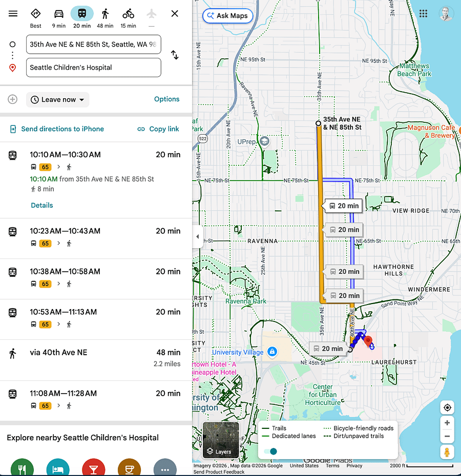This screenshot has width=461, height=476.
Task: Click the 2000 ft map scale
Action: pos(422,466)
